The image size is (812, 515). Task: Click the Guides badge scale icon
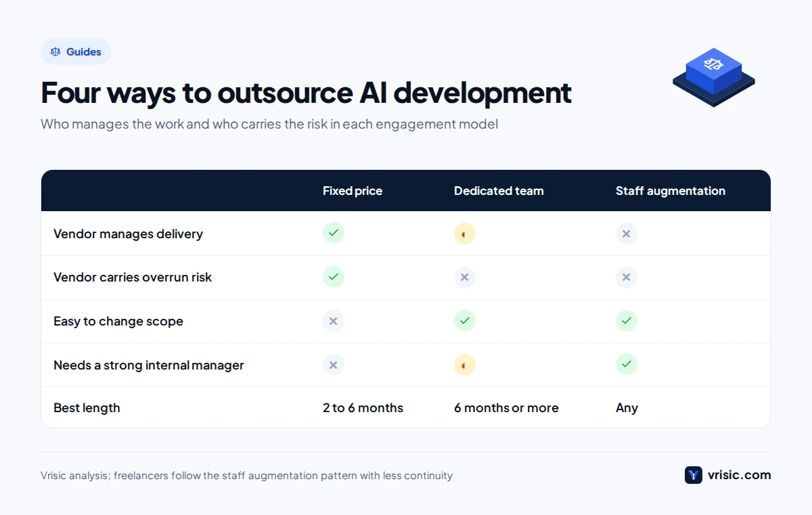55,51
